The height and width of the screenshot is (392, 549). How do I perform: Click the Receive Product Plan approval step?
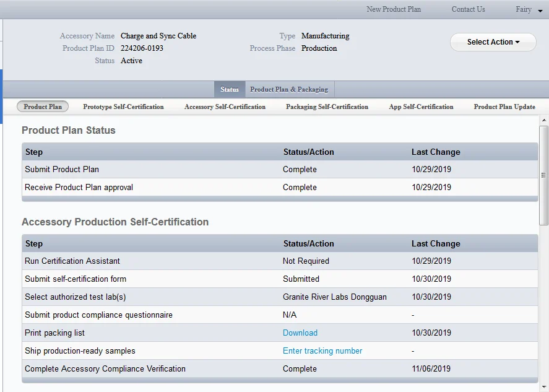tap(79, 187)
